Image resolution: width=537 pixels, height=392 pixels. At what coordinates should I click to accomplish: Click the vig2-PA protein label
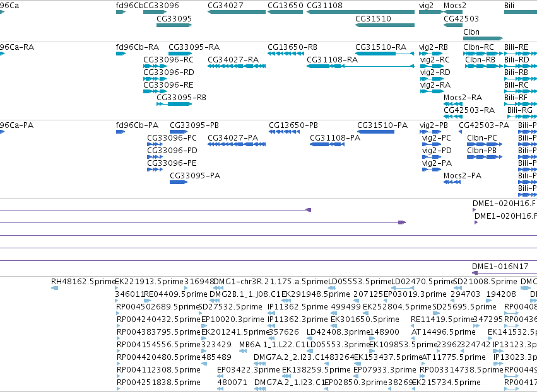click(x=437, y=163)
